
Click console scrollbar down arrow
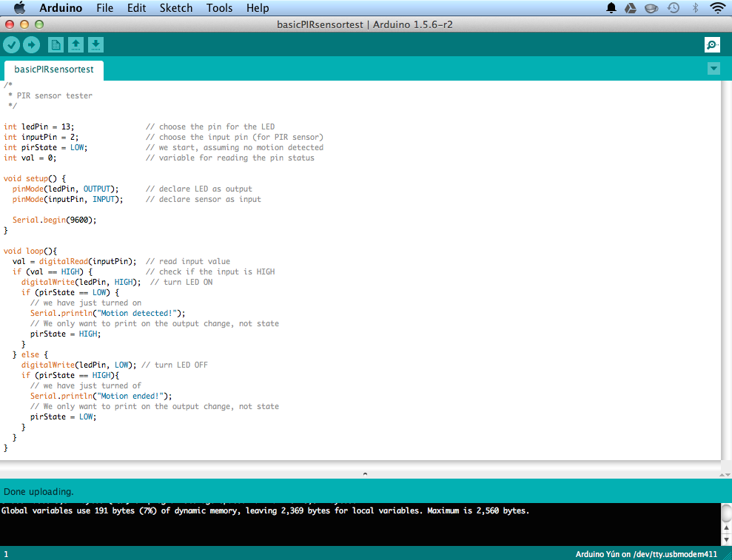point(726,540)
